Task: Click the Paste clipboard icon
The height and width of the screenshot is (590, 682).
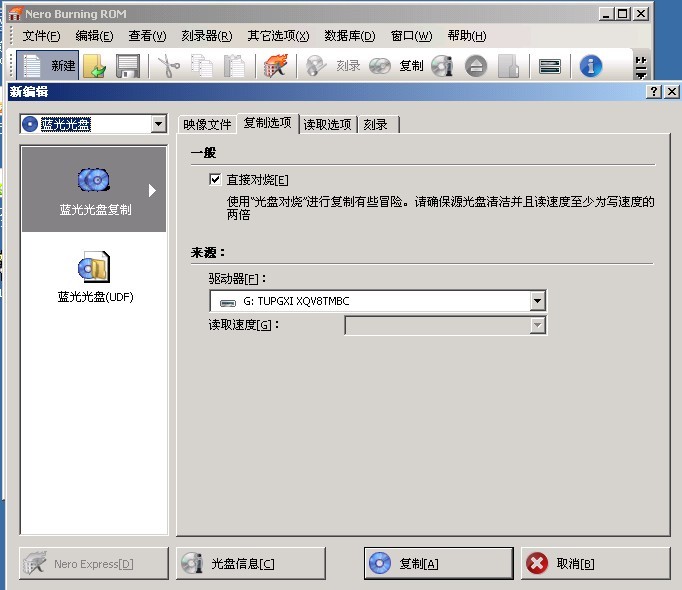Action: 234,66
